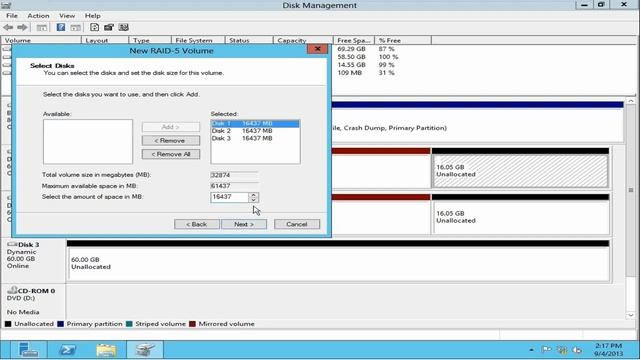The image size is (640, 360).
Task: Open the Action menu
Action: point(38,16)
